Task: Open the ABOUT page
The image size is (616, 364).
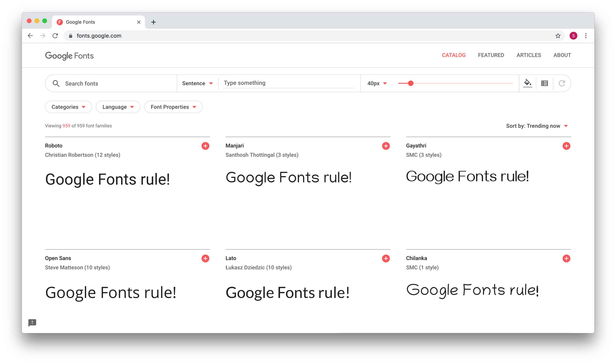Action: coord(562,55)
